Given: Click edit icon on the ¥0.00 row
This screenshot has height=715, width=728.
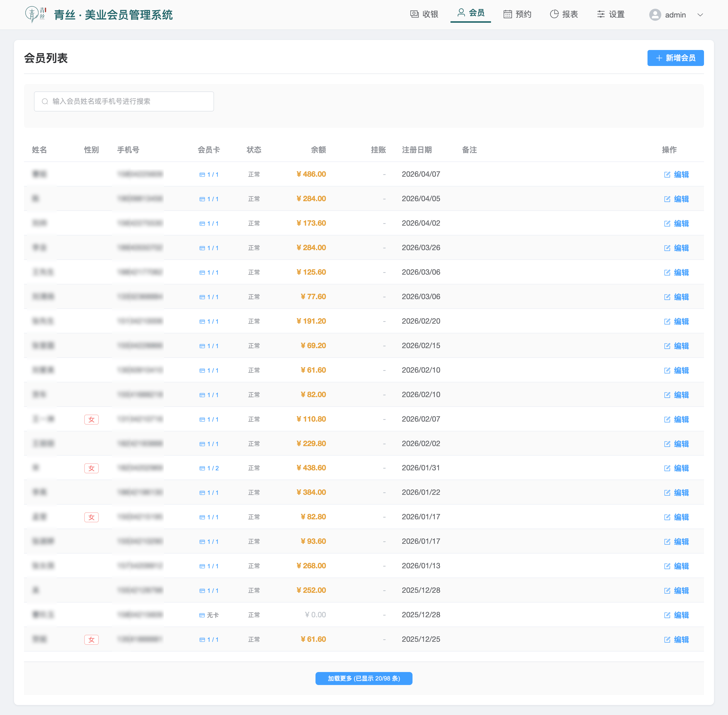Looking at the screenshot, I should pos(667,615).
